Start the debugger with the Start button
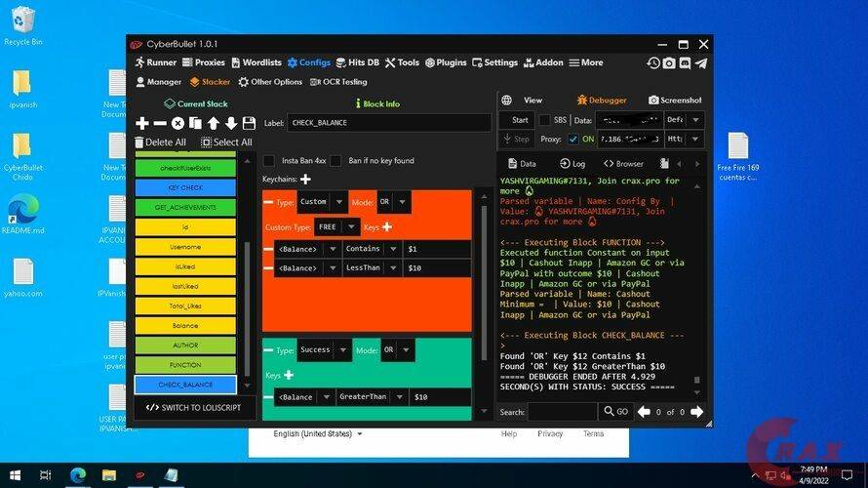This screenshot has height=488, width=868. [516, 120]
